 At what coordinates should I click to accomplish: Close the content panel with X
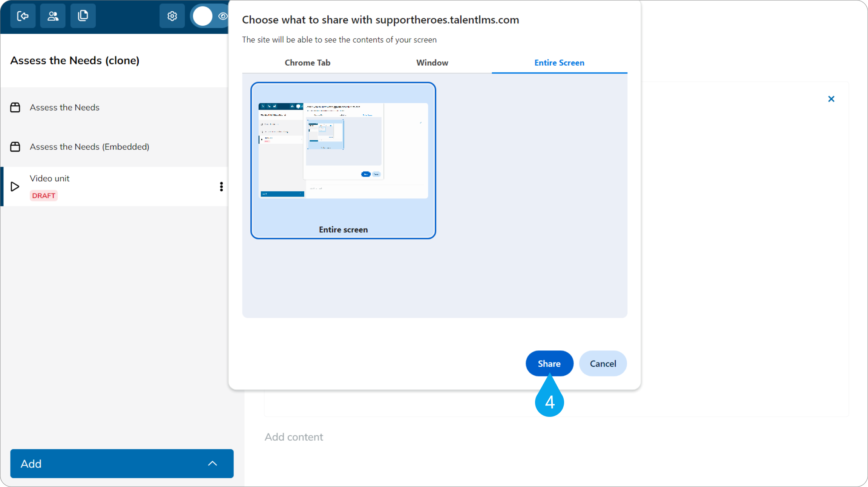point(831,99)
